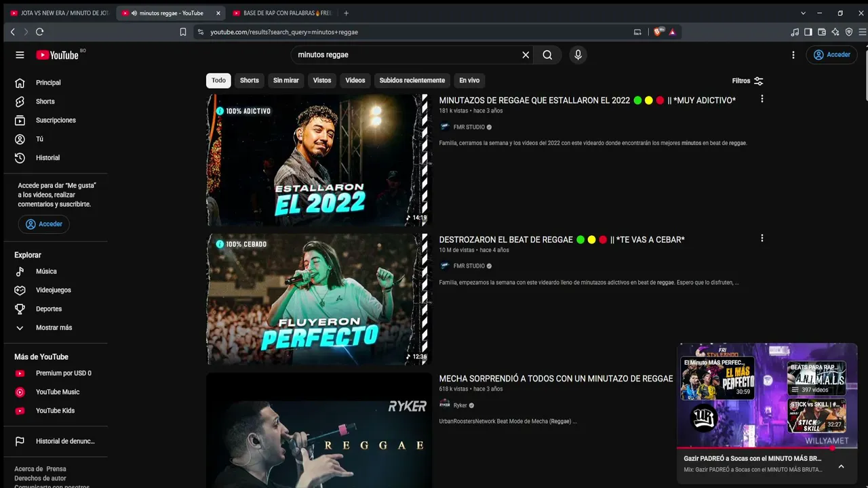Open 'MECHA SORPRENDIÓ A TODOS' video title
The width and height of the screenshot is (868, 488).
click(x=556, y=379)
